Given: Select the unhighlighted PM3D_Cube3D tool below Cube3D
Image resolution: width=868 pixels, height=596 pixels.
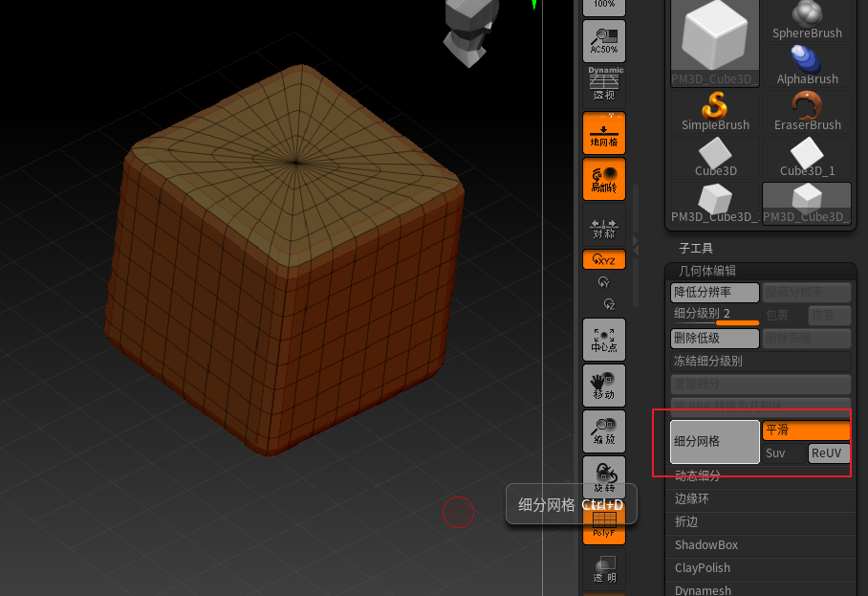Looking at the screenshot, I should point(715,203).
